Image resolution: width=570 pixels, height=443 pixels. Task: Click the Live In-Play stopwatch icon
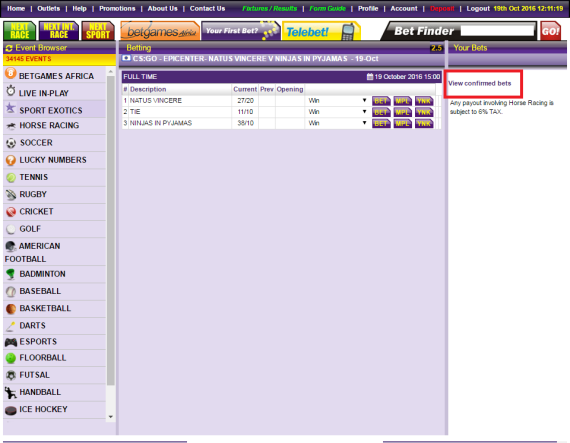(11, 91)
